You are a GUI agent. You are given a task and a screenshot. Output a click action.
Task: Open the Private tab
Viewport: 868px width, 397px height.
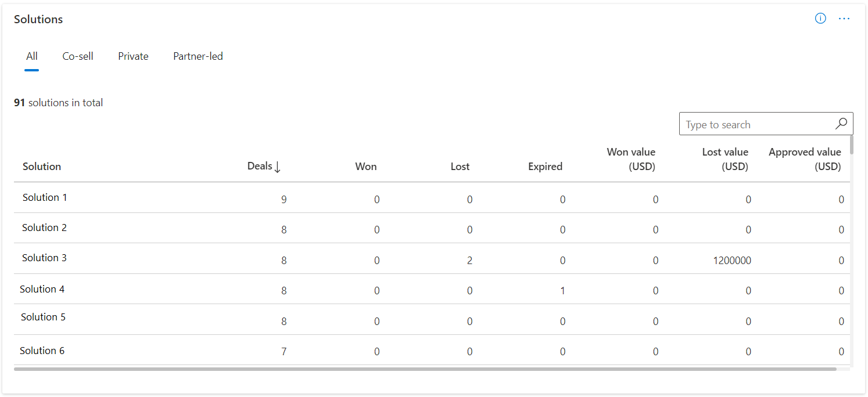133,56
